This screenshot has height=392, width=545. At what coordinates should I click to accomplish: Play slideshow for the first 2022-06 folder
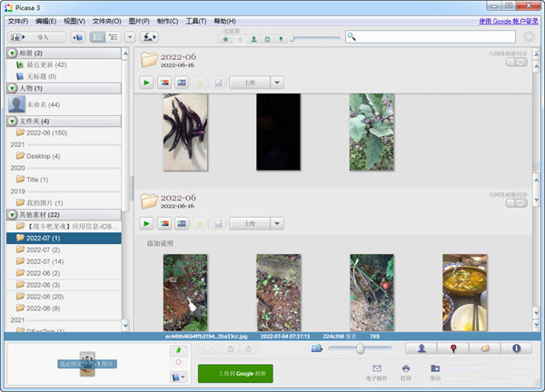[x=146, y=83]
